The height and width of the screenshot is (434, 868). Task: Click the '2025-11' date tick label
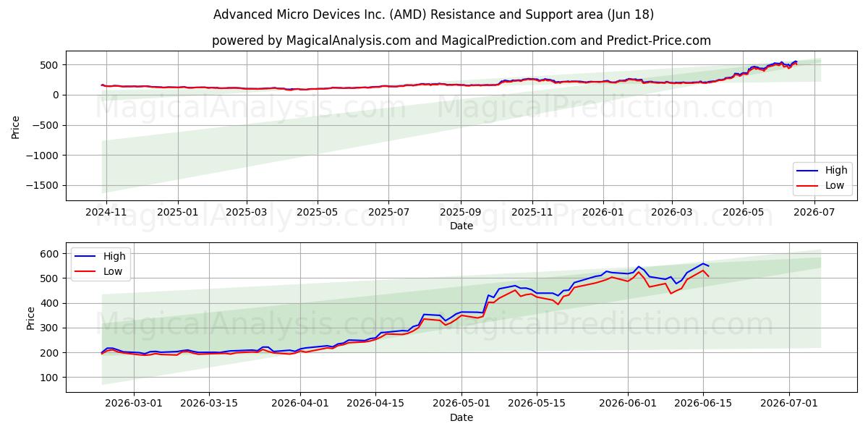[x=532, y=212]
